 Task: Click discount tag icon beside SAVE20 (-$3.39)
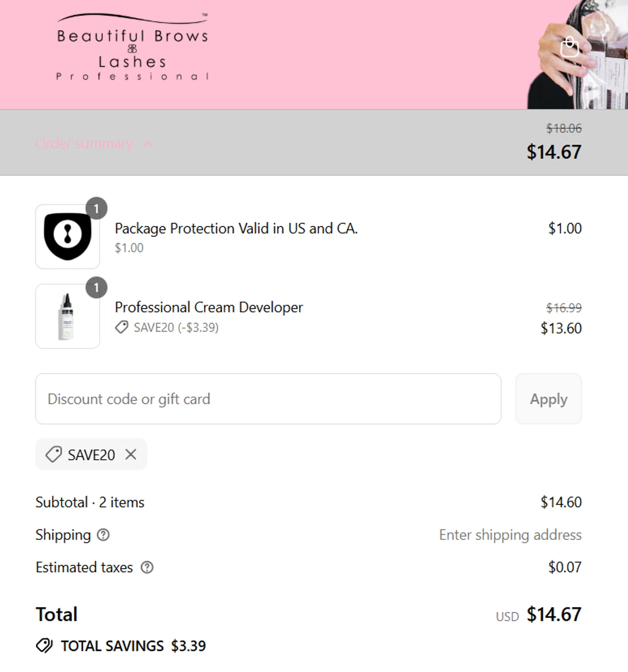[x=121, y=327]
